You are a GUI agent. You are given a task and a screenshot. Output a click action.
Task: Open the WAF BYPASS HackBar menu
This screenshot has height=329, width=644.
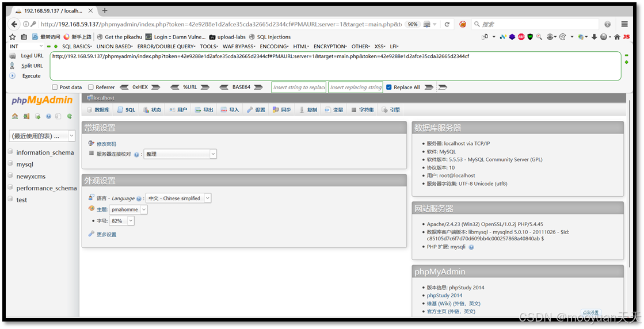pyautogui.click(x=239, y=47)
